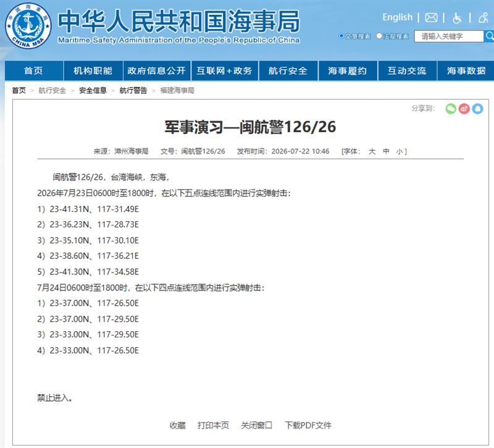Open the 海事数据 navigation tab
This screenshot has height=448, width=494.
pyautogui.click(x=466, y=70)
